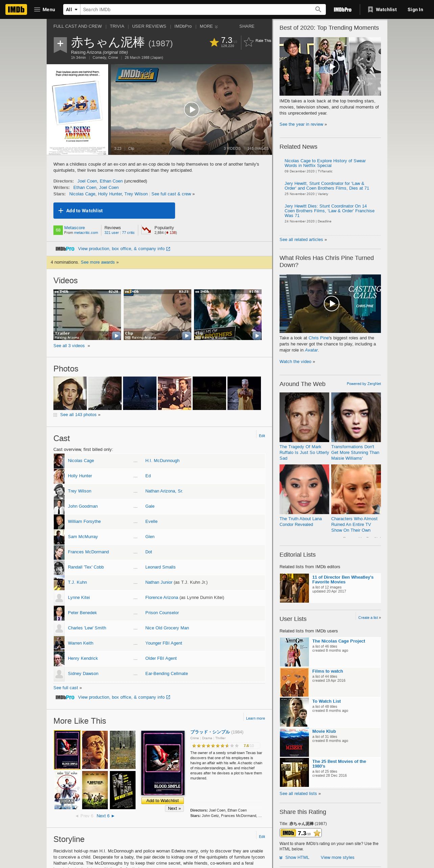Click the gold rating star

(214, 42)
